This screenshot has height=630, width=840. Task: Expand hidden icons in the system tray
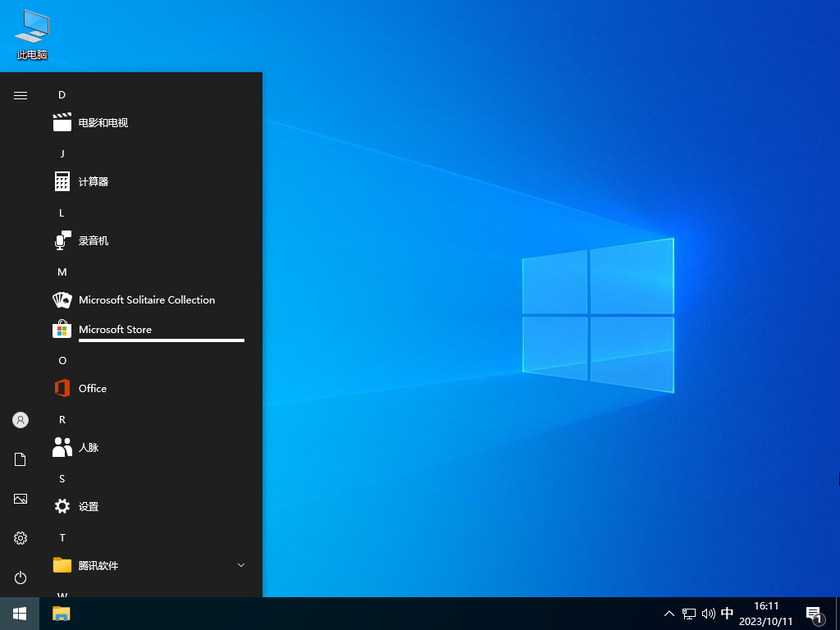[669, 613]
